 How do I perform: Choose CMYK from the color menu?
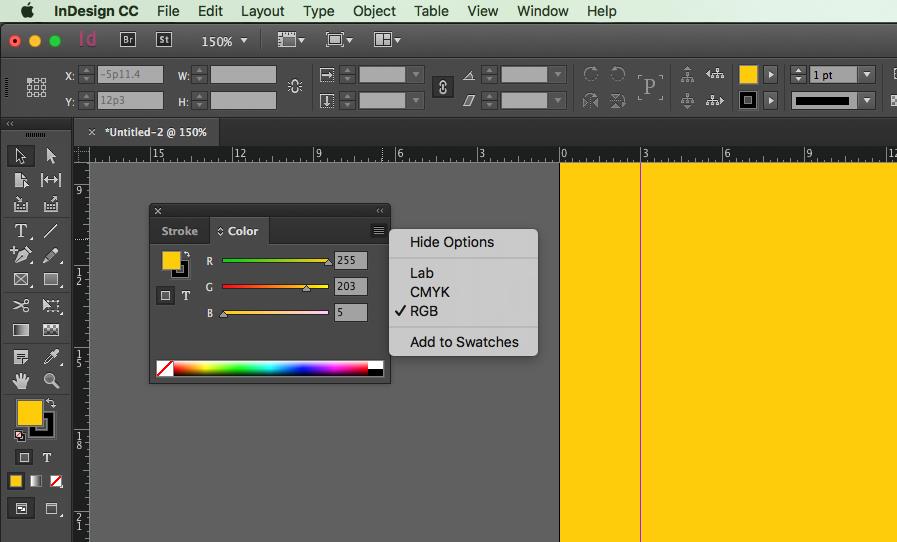pyautogui.click(x=430, y=292)
